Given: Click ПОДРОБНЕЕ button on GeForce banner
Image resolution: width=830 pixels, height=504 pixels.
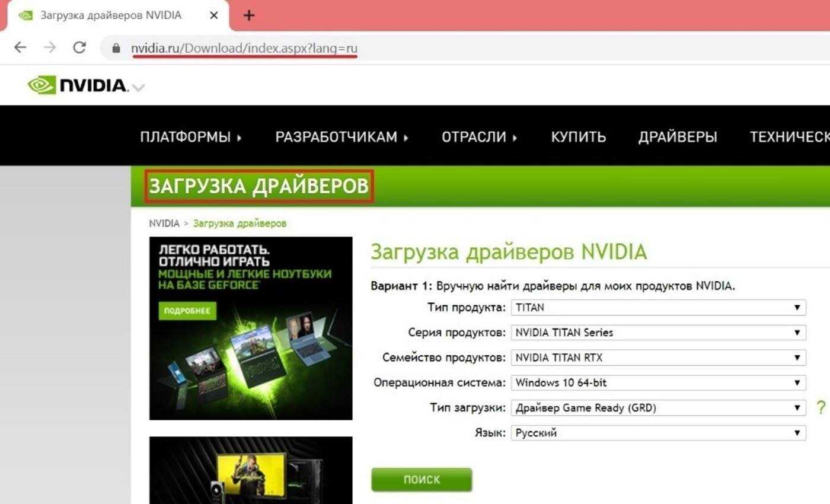Looking at the screenshot, I should click(x=187, y=311).
